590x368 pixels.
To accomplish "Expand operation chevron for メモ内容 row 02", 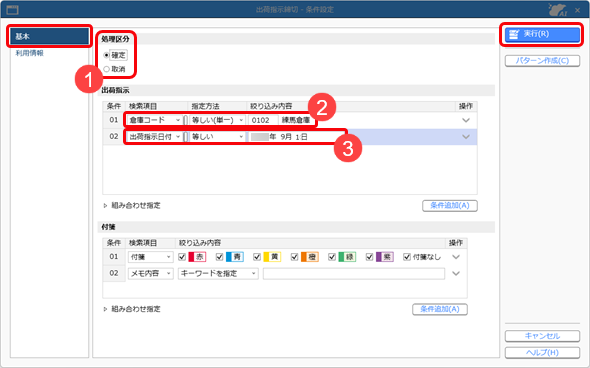I will (456, 274).
